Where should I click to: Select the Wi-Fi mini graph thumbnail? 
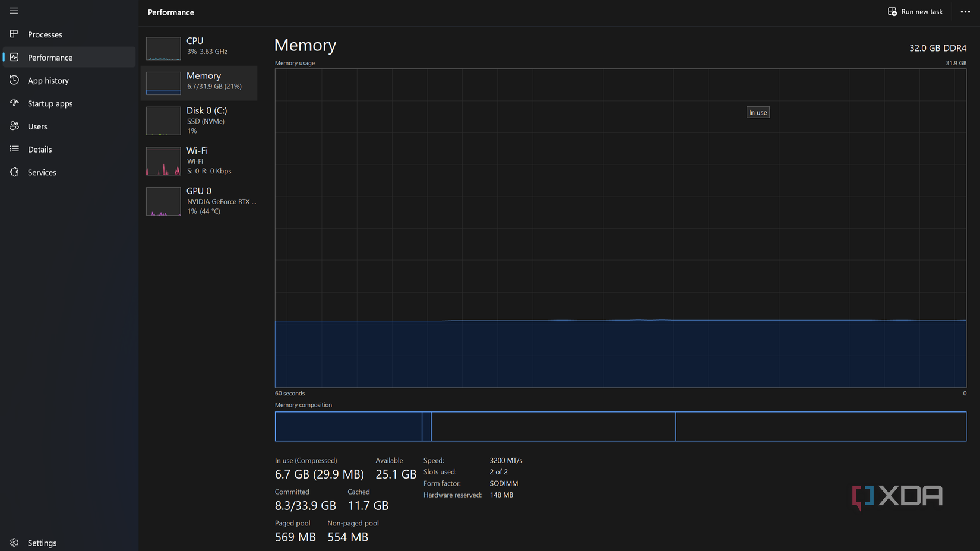pos(163,161)
